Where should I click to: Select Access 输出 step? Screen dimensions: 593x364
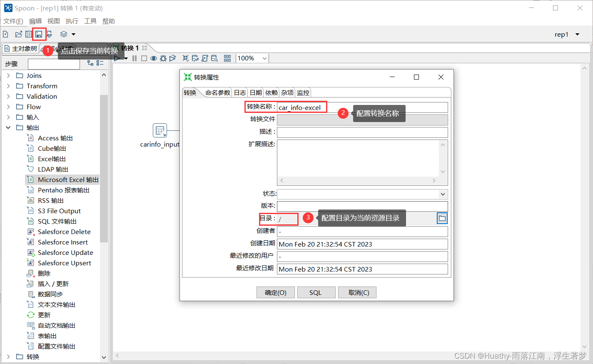(55, 138)
